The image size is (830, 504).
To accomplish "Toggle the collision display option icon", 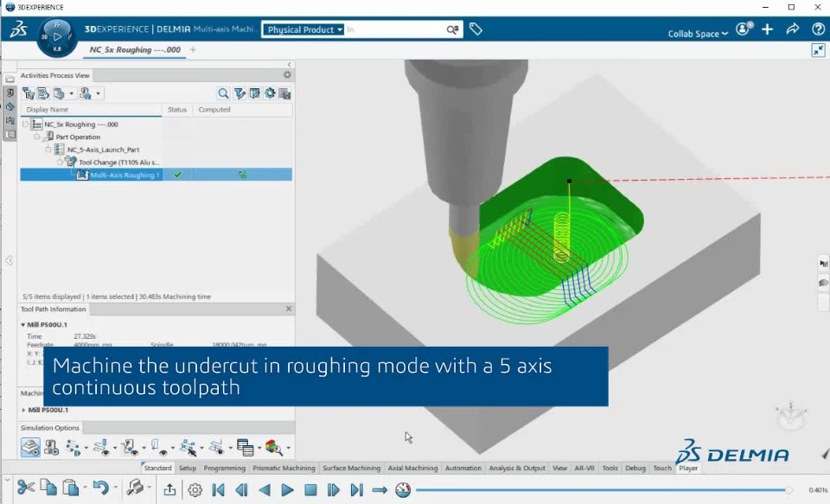I will pos(216,448).
